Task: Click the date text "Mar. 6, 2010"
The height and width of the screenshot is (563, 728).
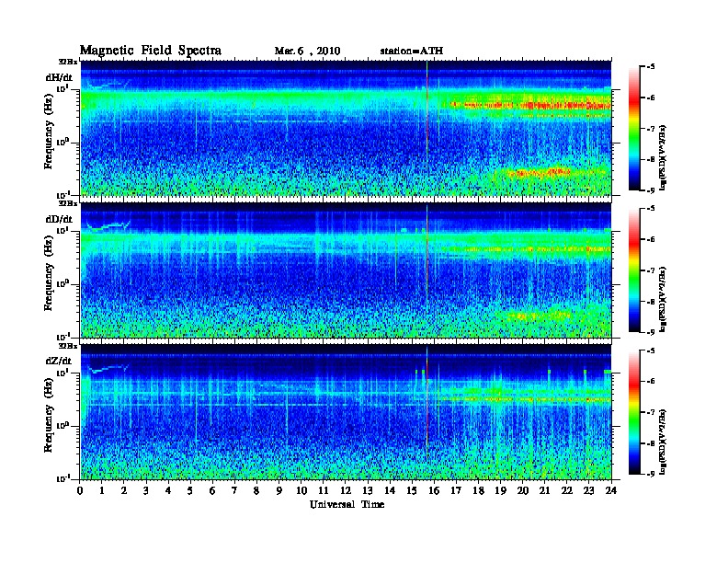Action: (307, 51)
